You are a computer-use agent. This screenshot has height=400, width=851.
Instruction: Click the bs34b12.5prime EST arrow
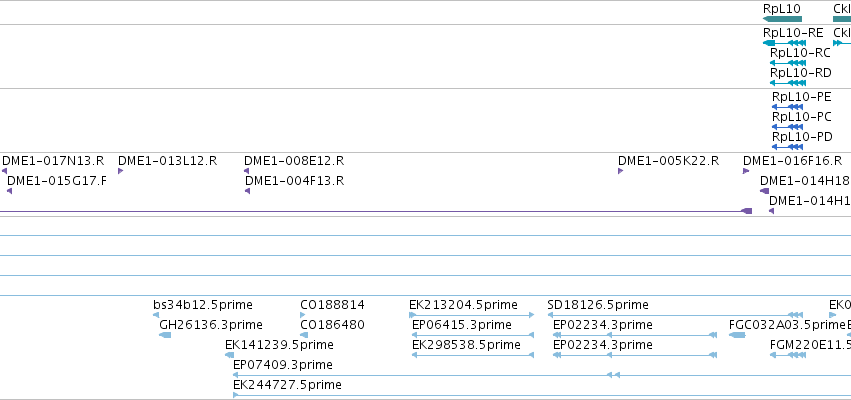click(156, 315)
